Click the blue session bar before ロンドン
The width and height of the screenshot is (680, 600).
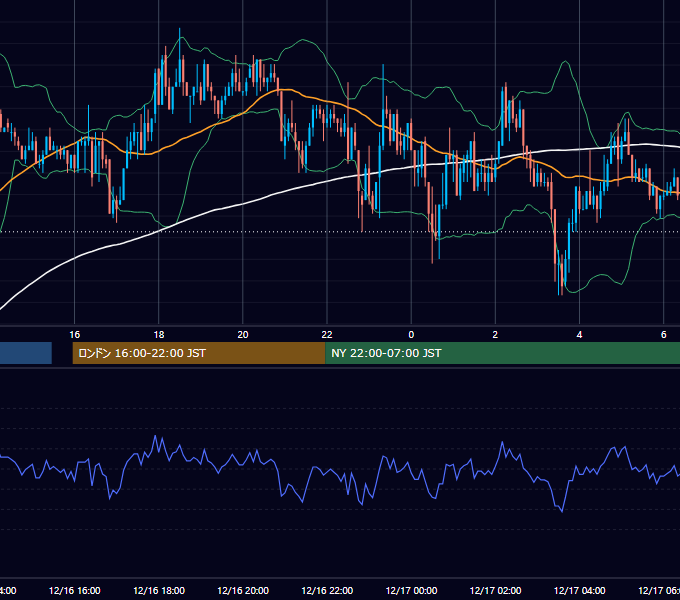click(26, 353)
